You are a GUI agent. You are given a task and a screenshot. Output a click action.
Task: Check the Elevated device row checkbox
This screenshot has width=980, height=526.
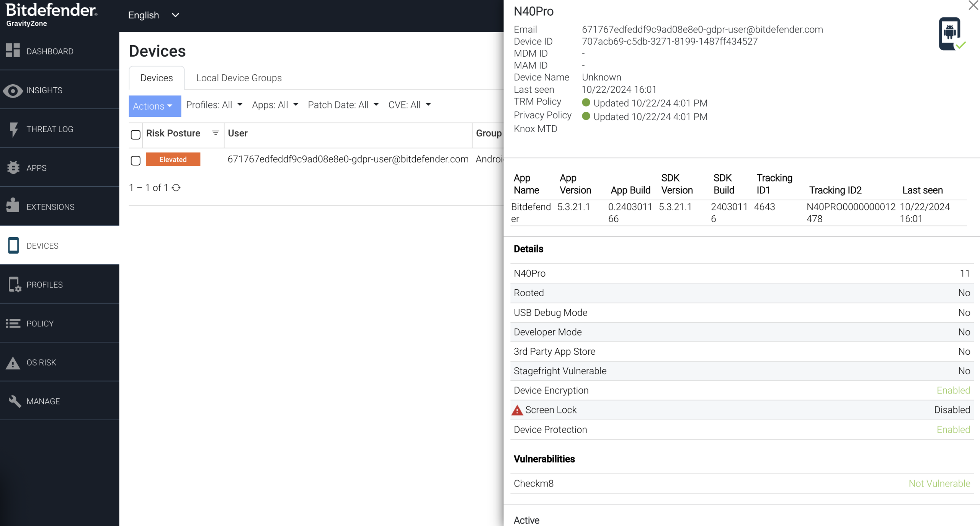pos(136,160)
